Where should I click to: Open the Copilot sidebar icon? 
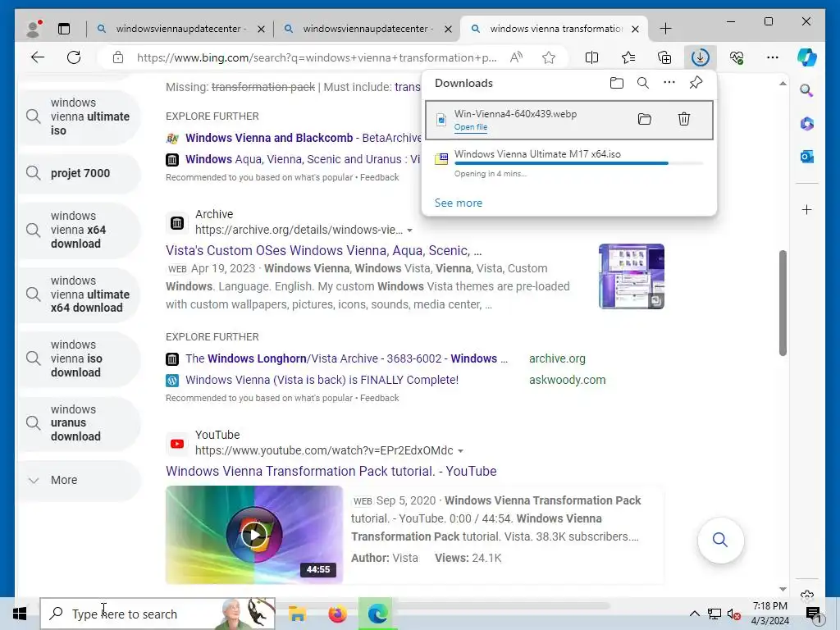tap(807, 57)
